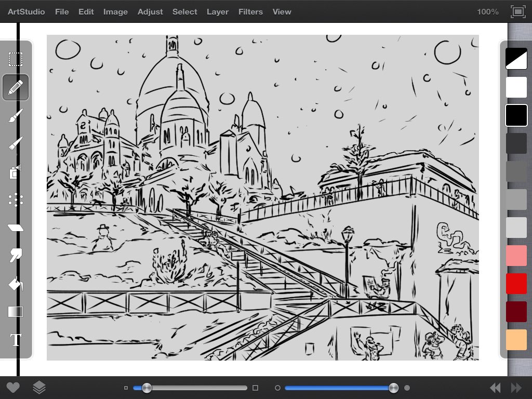Click the Undo double-arrow button
The height and width of the screenshot is (399, 532).
tap(495, 388)
